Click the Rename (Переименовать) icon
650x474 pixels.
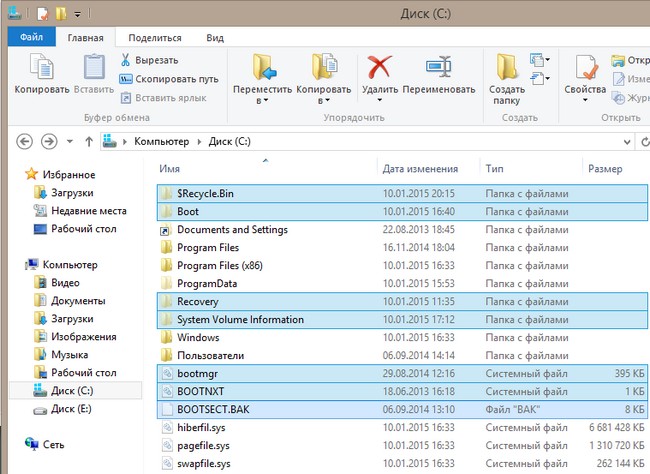[x=440, y=68]
